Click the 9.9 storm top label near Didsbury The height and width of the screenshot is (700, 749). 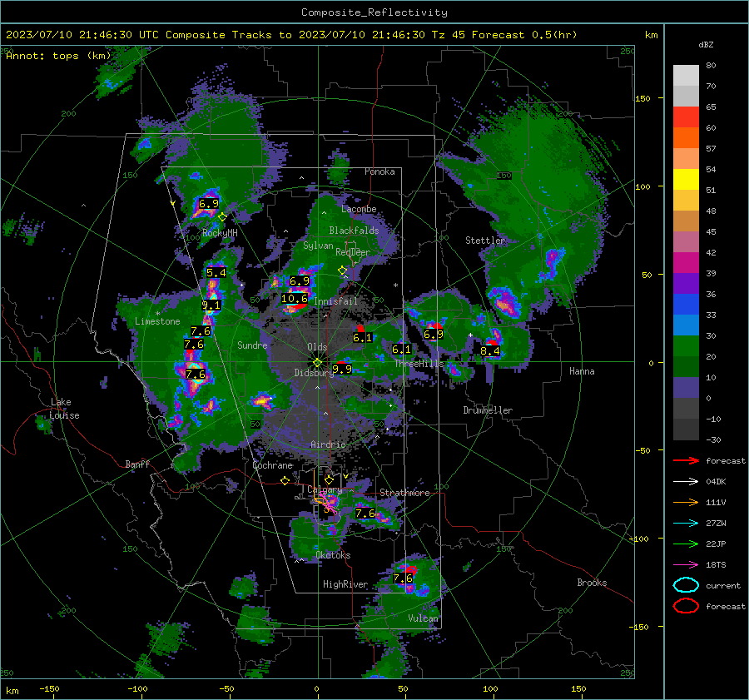[x=341, y=369]
